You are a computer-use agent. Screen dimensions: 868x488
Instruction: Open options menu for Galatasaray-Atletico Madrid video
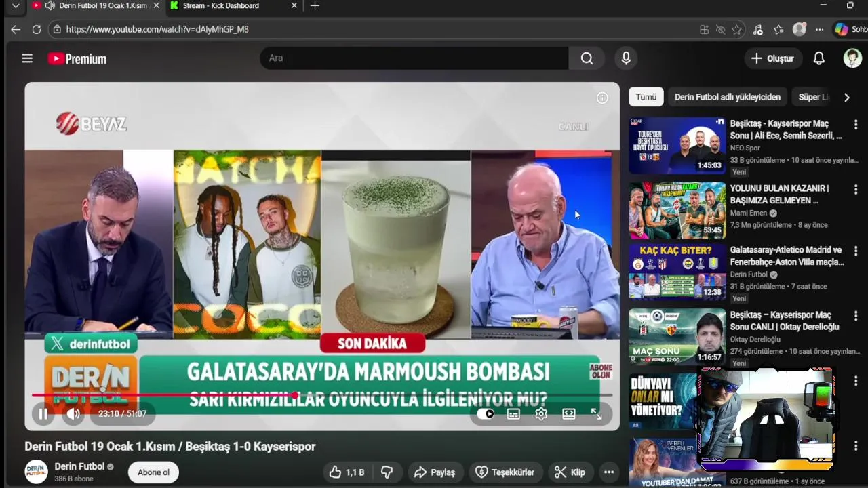coord(856,251)
